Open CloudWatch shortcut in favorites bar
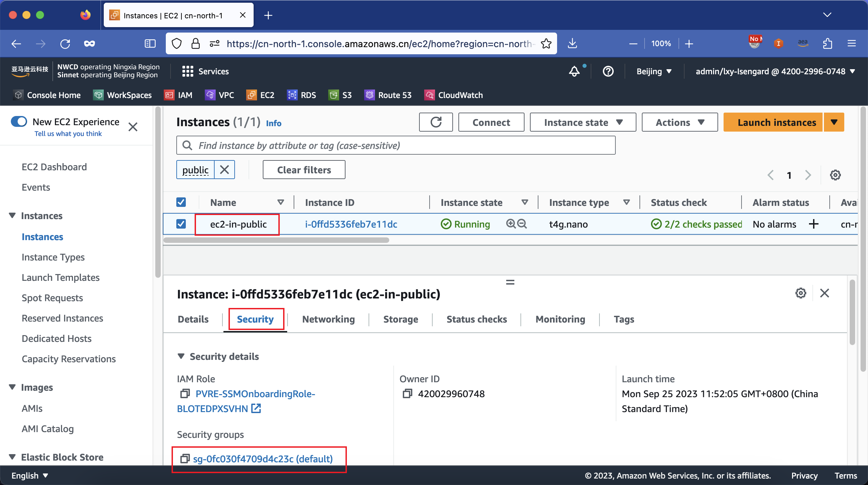 [453, 95]
